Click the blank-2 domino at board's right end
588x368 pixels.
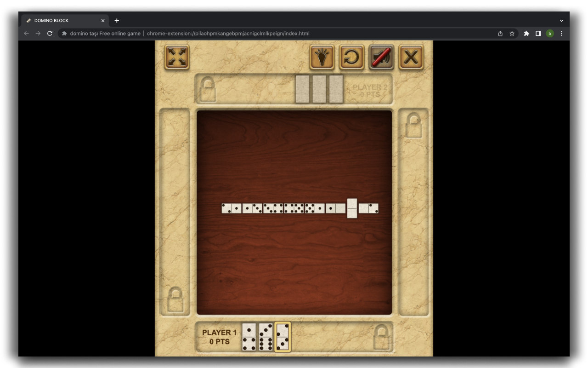coord(368,208)
